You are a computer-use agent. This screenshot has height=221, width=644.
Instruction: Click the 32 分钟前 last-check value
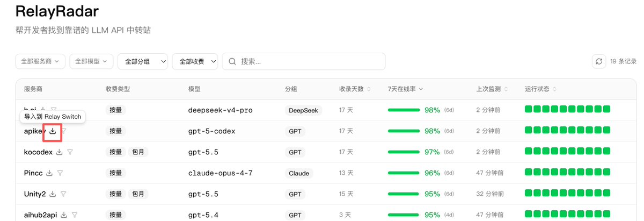[x=490, y=194]
